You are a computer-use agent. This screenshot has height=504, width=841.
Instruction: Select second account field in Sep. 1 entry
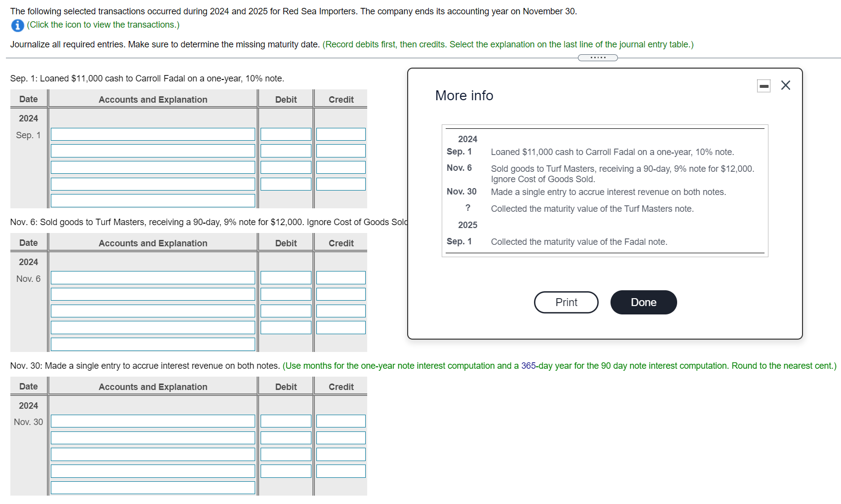click(x=153, y=151)
